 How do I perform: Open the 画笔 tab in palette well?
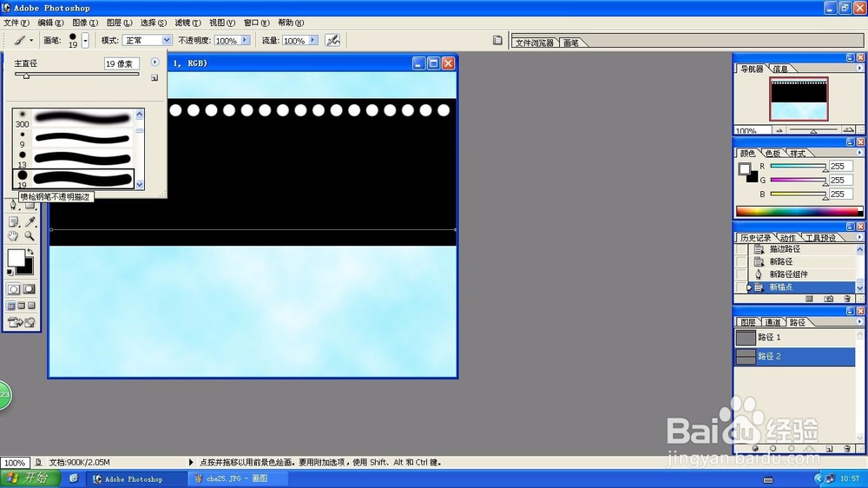pyautogui.click(x=571, y=43)
